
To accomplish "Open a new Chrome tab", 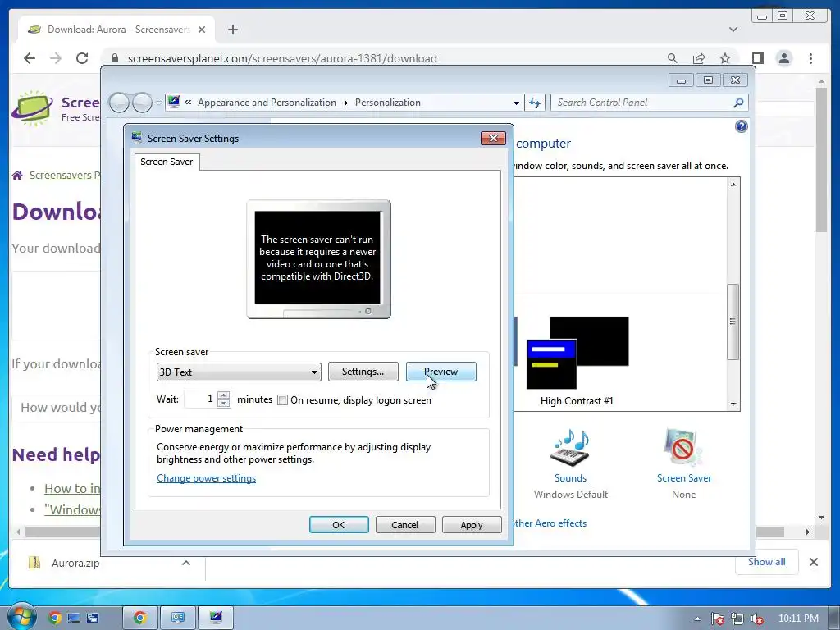I will [232, 30].
